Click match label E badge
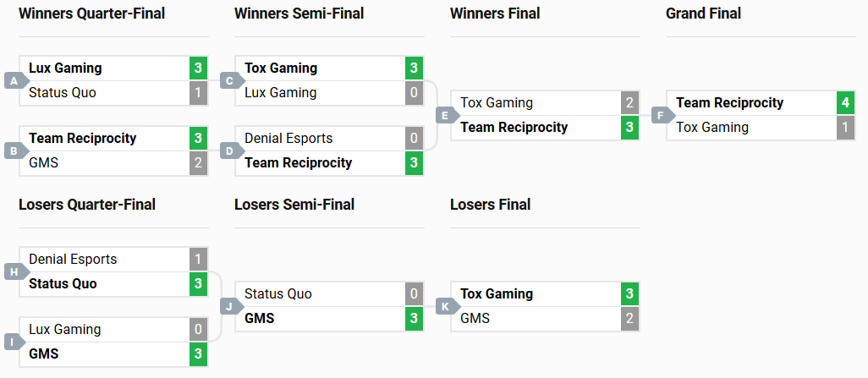The image size is (868, 378). tap(445, 115)
